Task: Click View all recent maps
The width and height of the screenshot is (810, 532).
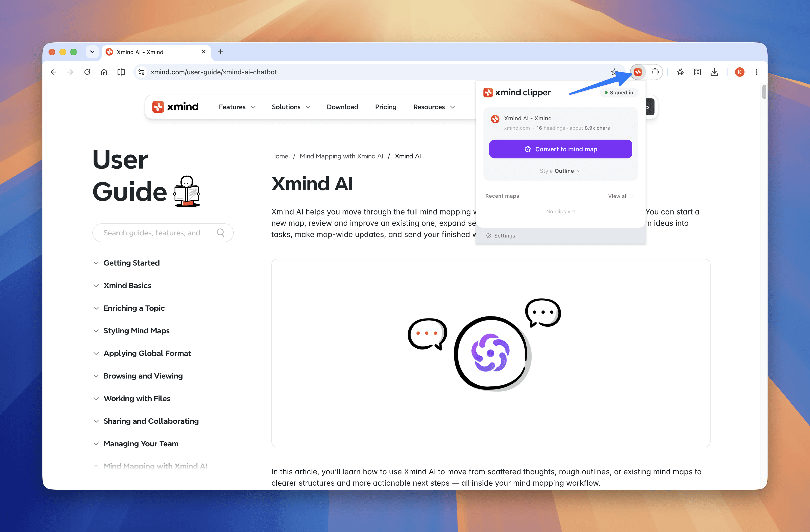Action: coord(620,196)
